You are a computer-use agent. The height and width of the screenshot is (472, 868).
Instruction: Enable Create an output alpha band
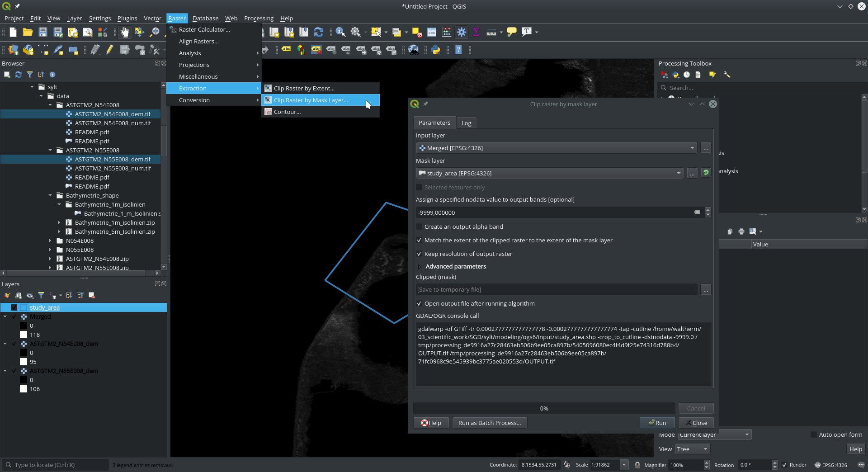[x=419, y=227]
